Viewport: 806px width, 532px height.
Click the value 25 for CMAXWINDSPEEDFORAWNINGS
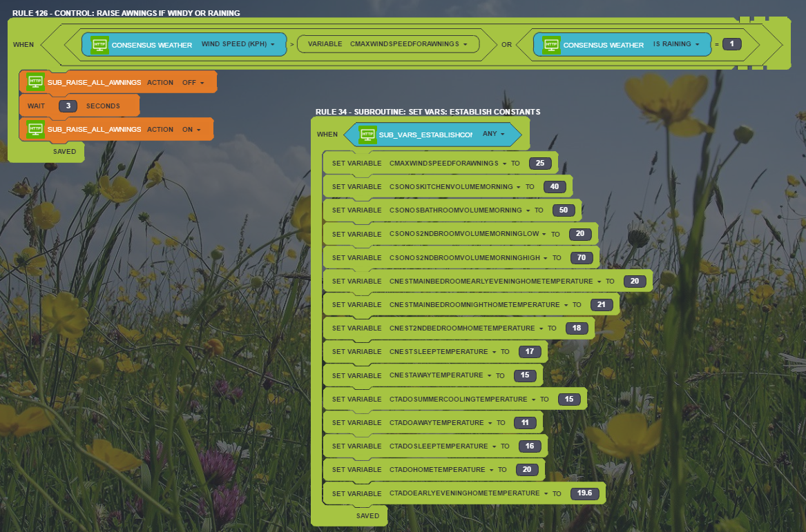539,164
